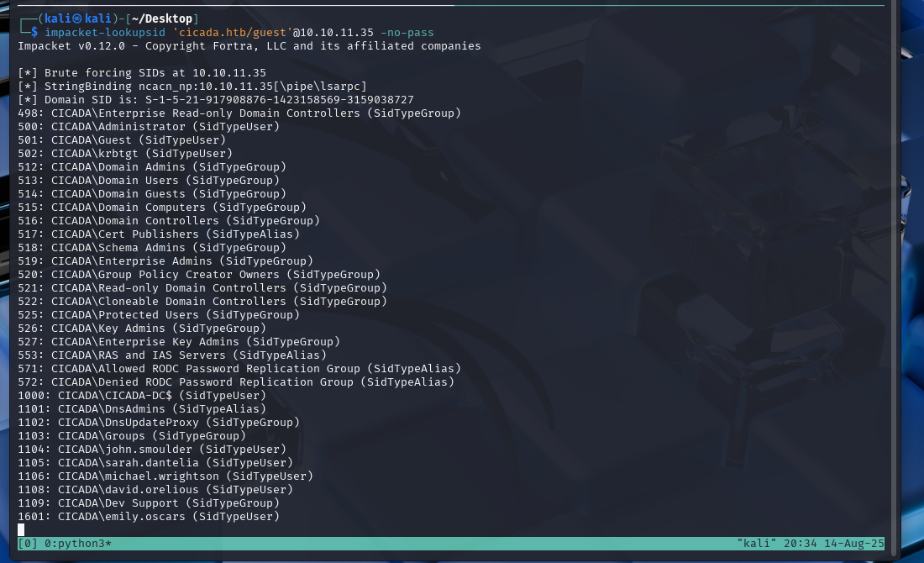Click the 512 Domain Admins row
The height and width of the screenshot is (563, 924).
[152, 167]
